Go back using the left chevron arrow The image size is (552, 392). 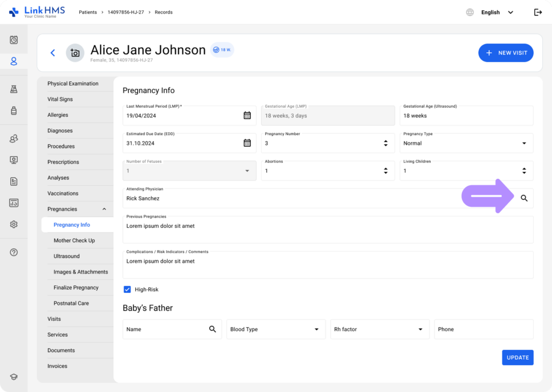pyautogui.click(x=53, y=53)
